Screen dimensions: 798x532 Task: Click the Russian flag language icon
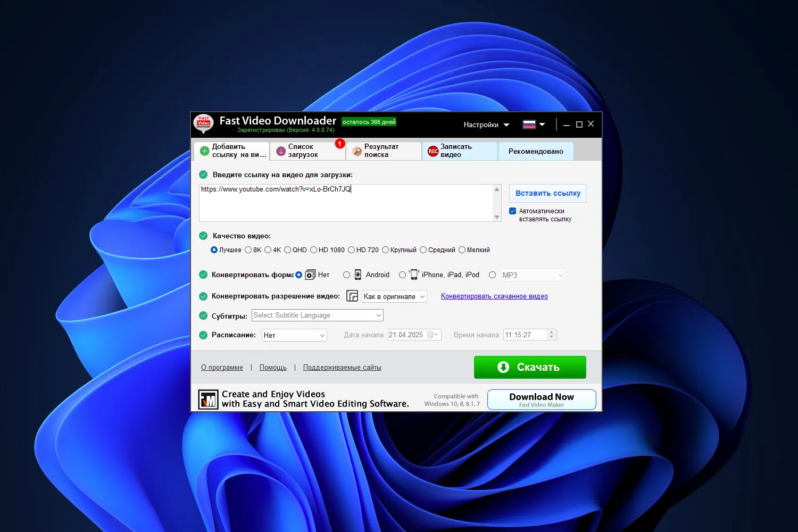coord(529,124)
